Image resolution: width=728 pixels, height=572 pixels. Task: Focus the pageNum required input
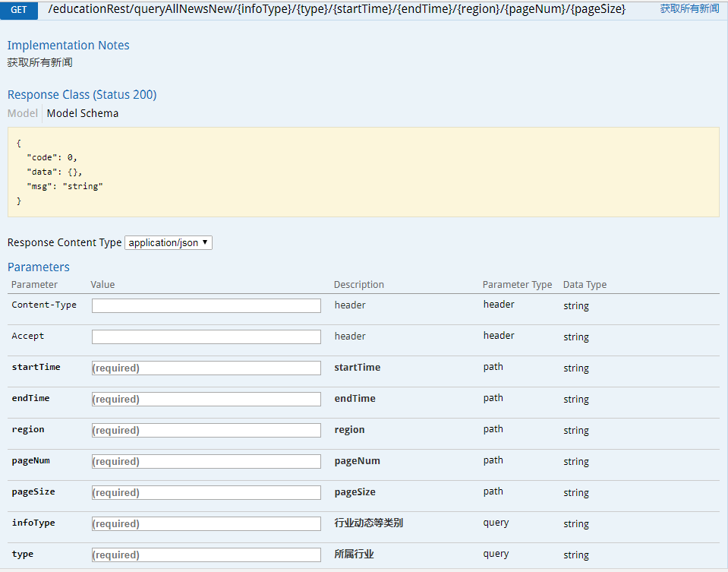pyautogui.click(x=206, y=461)
